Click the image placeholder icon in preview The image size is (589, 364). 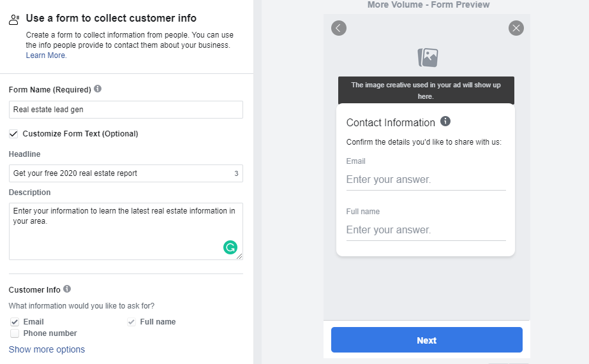pos(428,57)
